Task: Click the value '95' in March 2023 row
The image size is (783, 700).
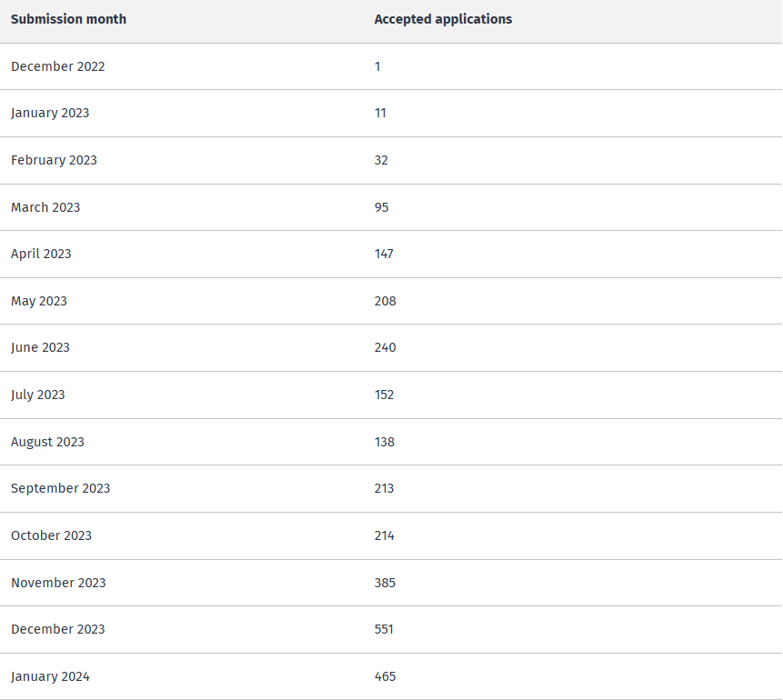Action: pyautogui.click(x=382, y=207)
